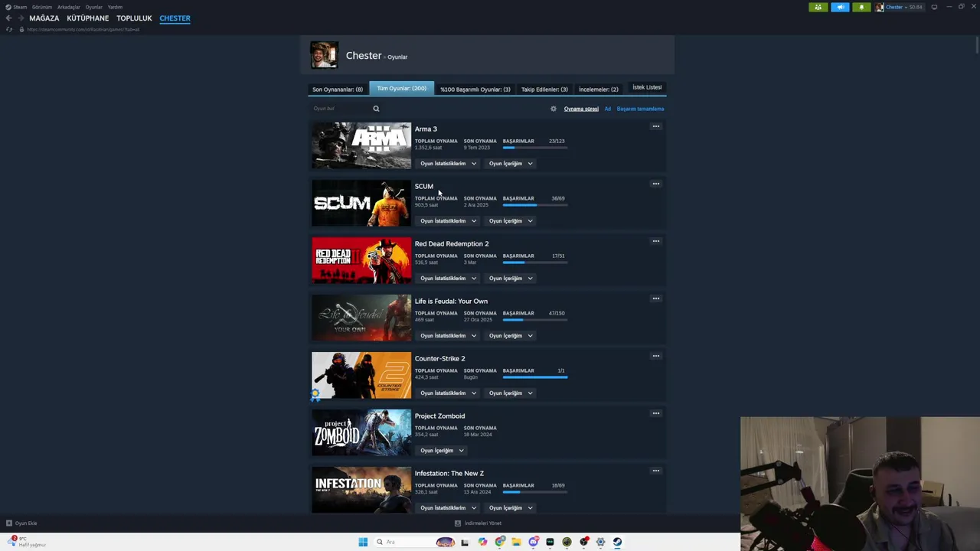Viewport: 980px width, 551px height.
Task: Sort games by Oynama süresi
Action: click(581, 109)
